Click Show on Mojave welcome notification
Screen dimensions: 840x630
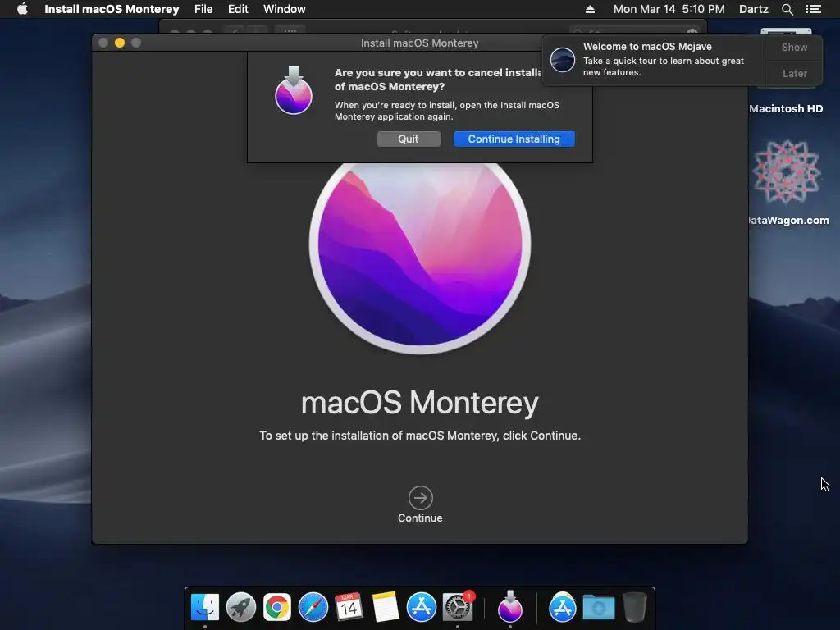click(x=794, y=47)
